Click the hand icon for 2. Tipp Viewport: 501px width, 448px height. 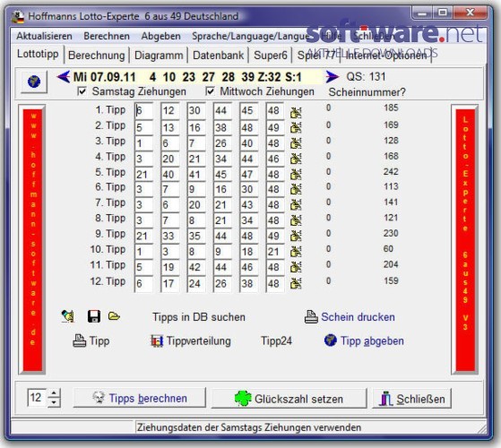coord(296,128)
